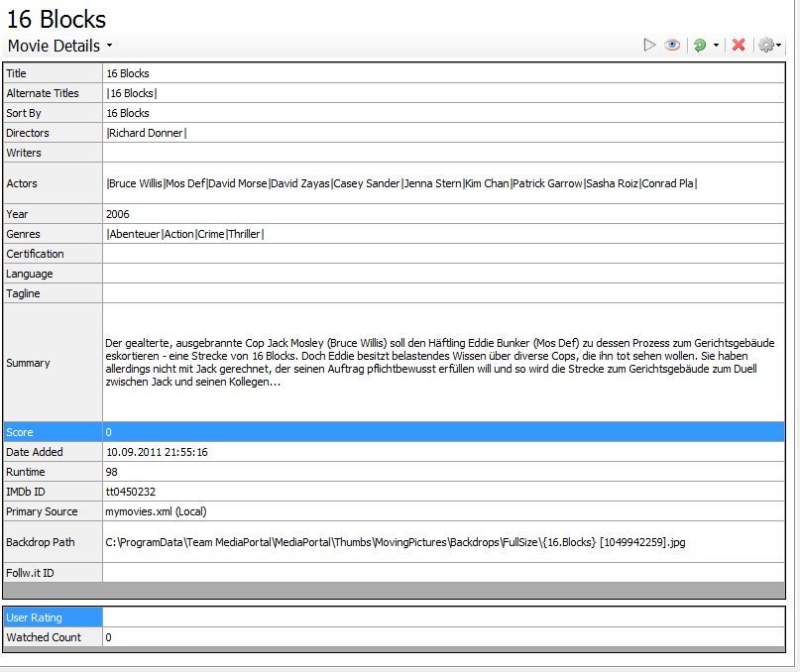This screenshot has width=800, height=672.
Task: Click the User Rating value field
Action: click(x=443, y=617)
